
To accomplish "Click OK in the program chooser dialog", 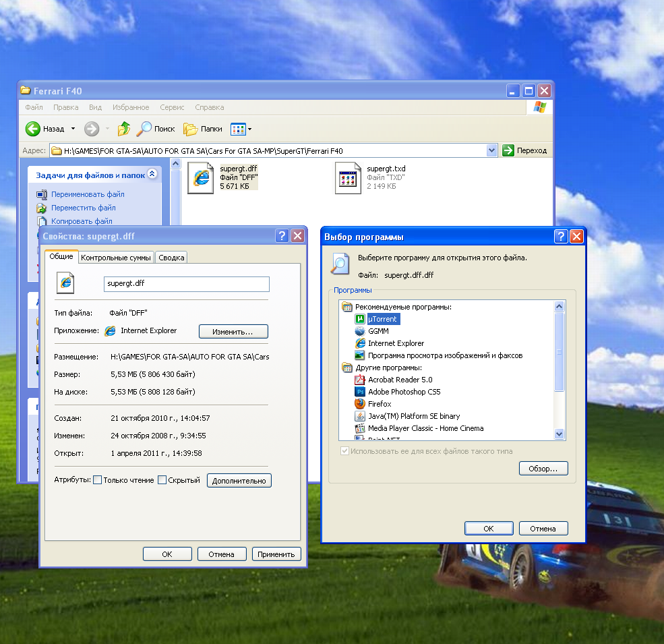I will tap(489, 528).
